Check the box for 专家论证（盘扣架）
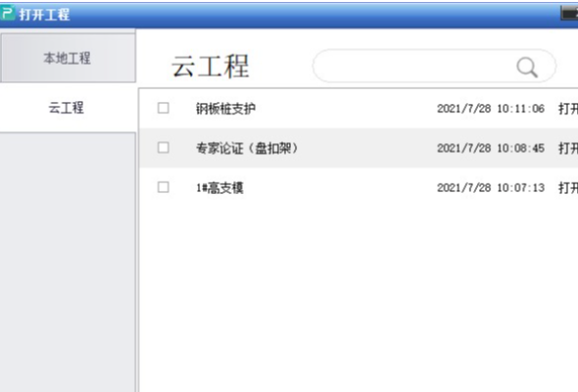The height and width of the screenshot is (392, 578). pos(164,148)
